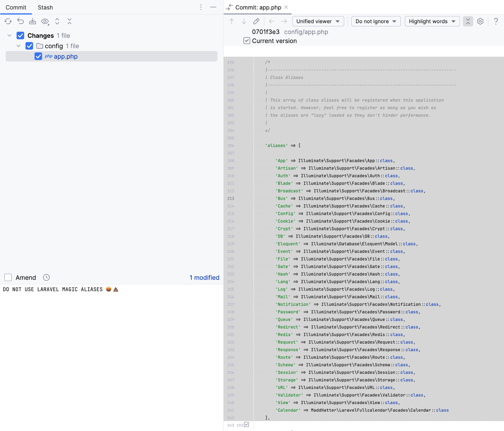Click the 'Calendar' alias line 241
Image resolution: width=504 pixels, height=431 pixels.
click(x=362, y=410)
